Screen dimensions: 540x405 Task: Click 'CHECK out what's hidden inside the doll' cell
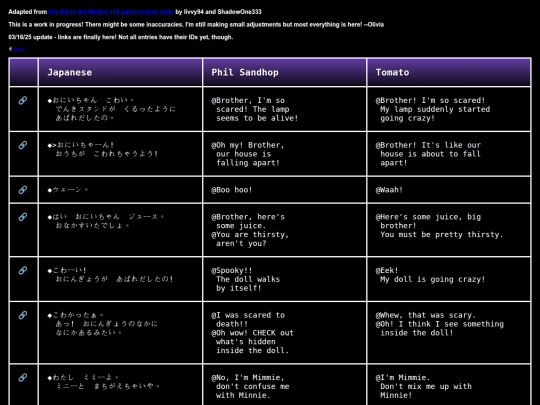pos(285,333)
